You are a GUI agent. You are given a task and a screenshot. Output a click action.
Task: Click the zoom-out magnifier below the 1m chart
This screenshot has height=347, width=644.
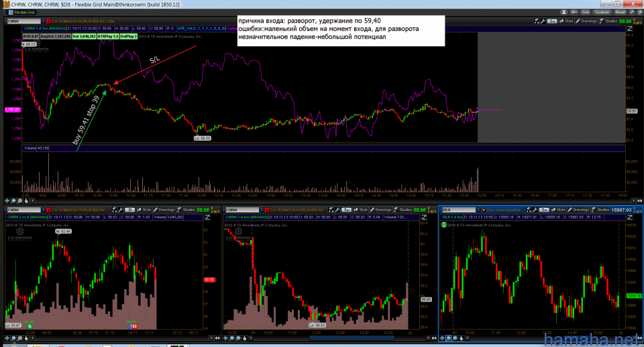pos(19,200)
